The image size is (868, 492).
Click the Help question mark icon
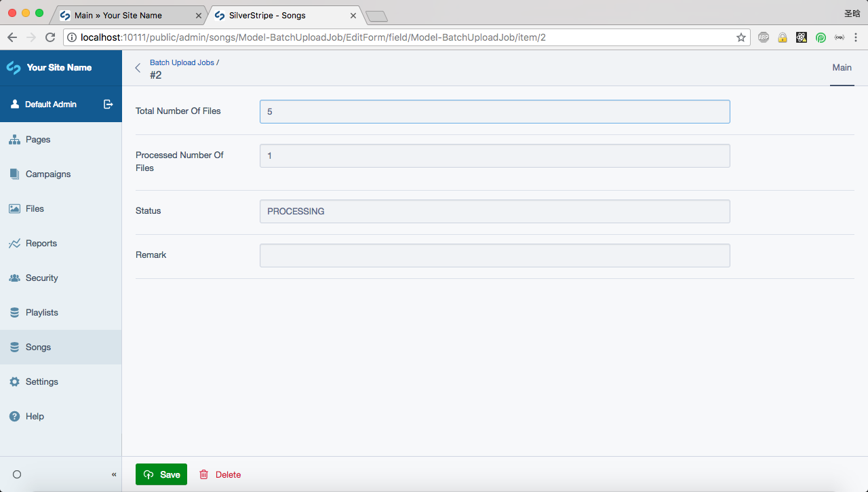click(x=14, y=417)
